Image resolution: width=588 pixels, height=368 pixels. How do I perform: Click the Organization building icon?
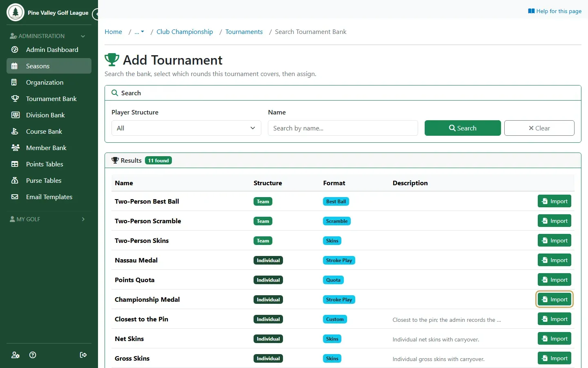(14, 82)
